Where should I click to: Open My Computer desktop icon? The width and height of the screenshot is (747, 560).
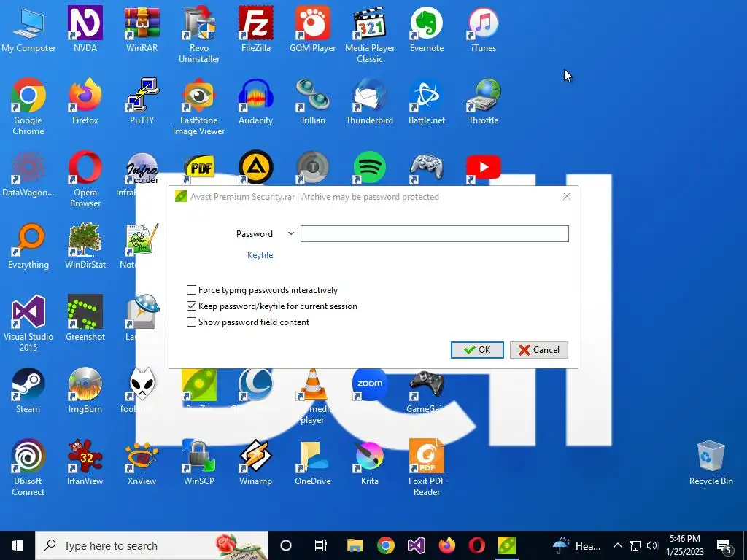click(28, 29)
